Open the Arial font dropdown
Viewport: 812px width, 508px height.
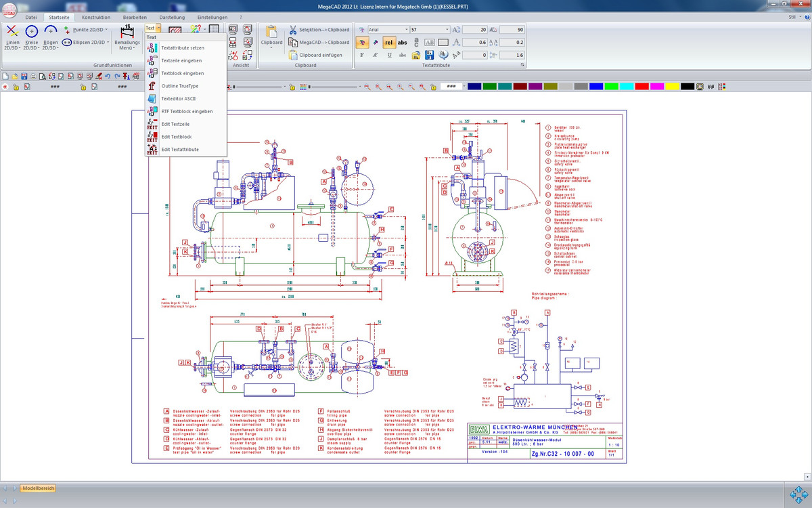pyautogui.click(x=406, y=30)
